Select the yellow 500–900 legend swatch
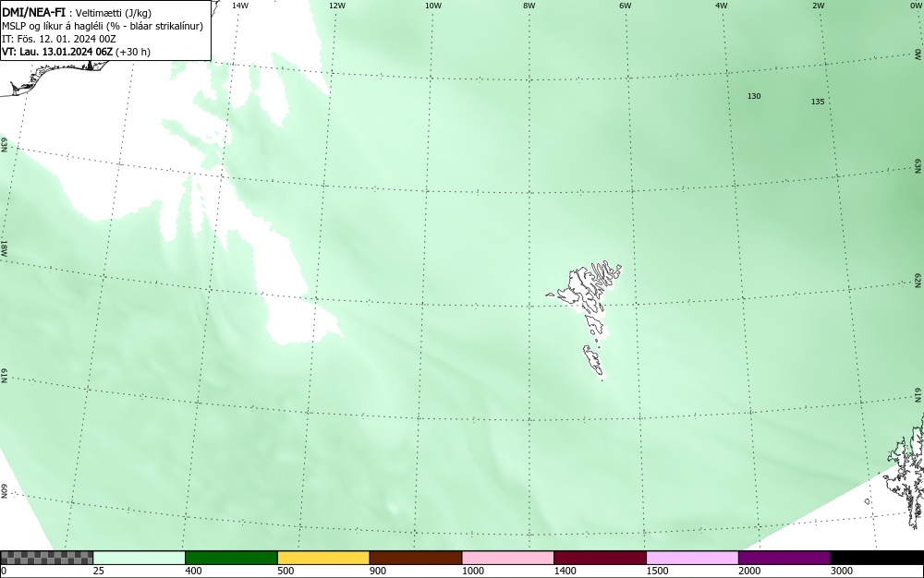 (x=323, y=558)
